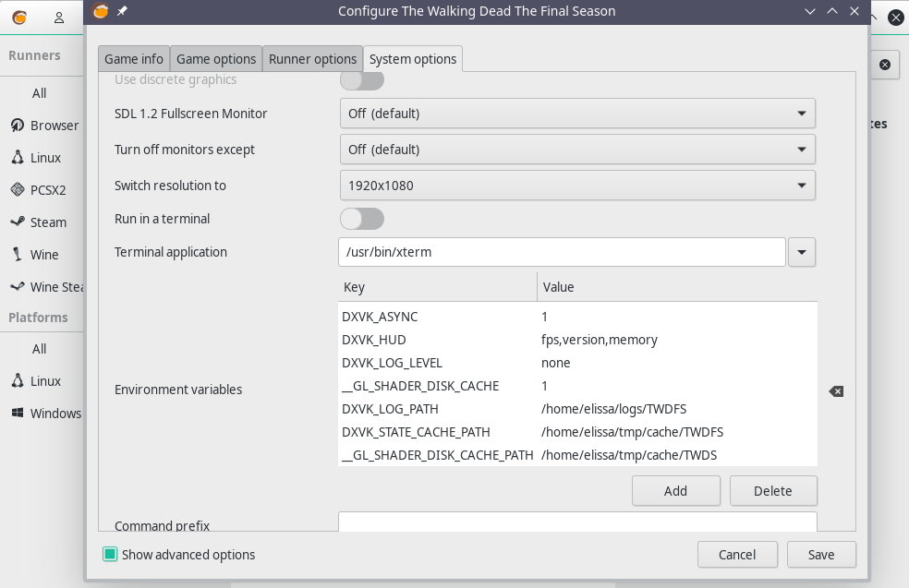This screenshot has width=909, height=588.
Task: Select the Wine runner in the sidebar
Action: [35, 255]
